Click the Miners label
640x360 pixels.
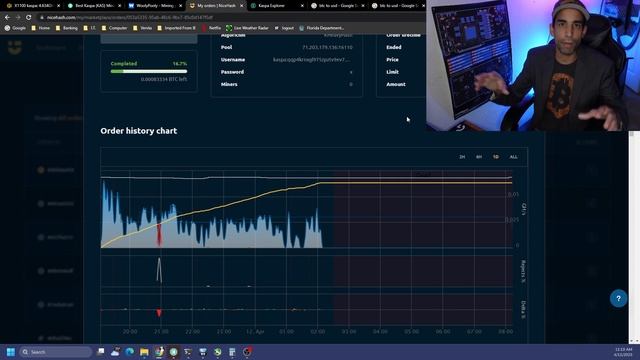(229, 84)
